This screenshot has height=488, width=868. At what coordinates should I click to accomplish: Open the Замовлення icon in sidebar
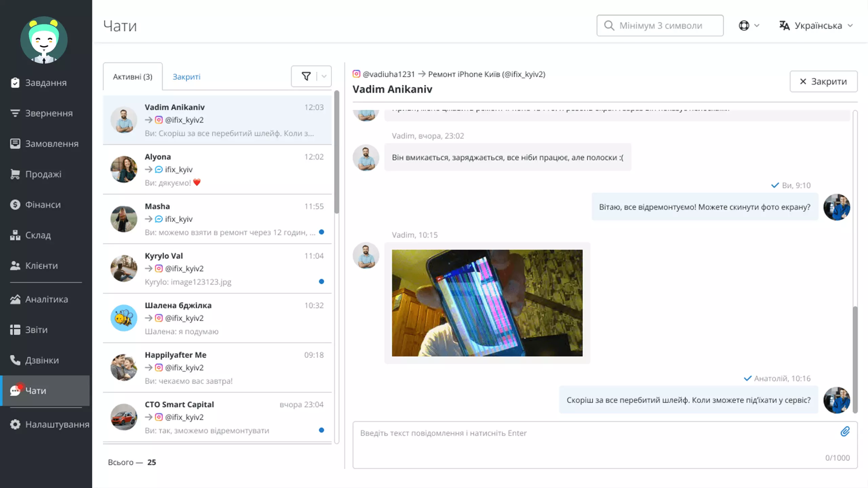(15, 144)
